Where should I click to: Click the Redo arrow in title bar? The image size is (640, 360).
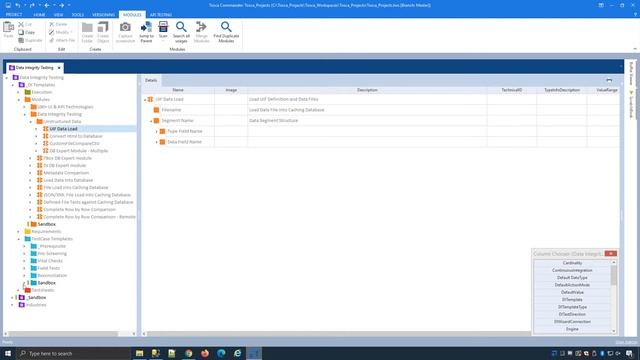(32, 5)
